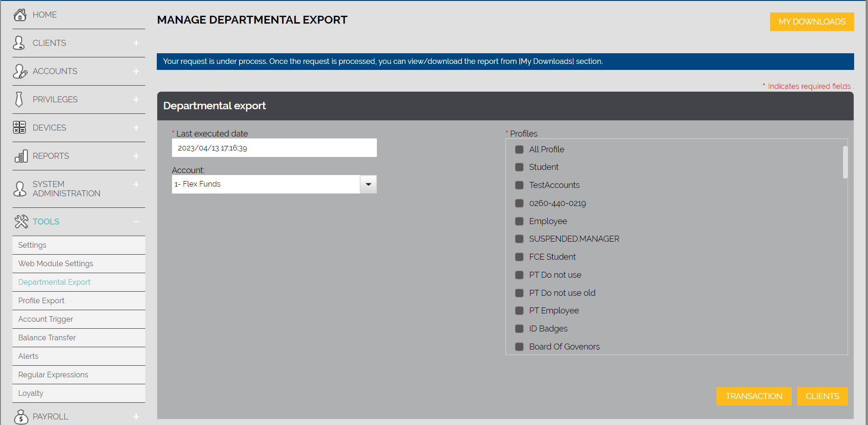Click the Reports bar chart icon
The image size is (868, 425).
pos(21,156)
